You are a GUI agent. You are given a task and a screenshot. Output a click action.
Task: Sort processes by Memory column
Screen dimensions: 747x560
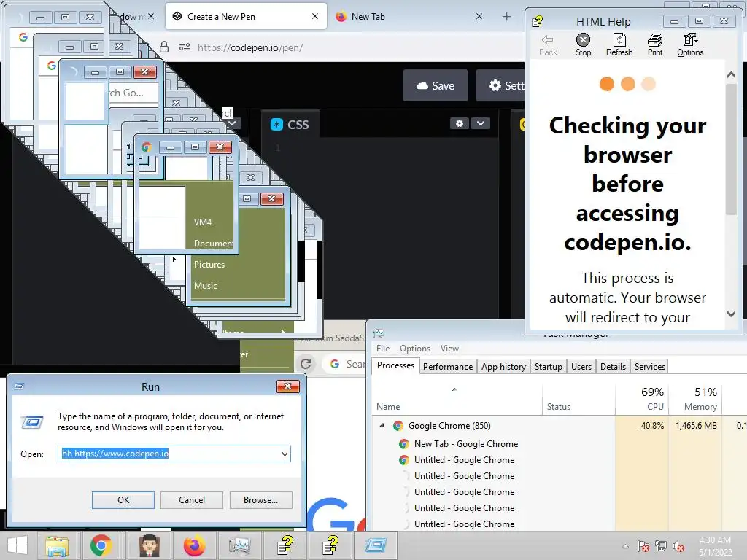[x=695, y=400]
